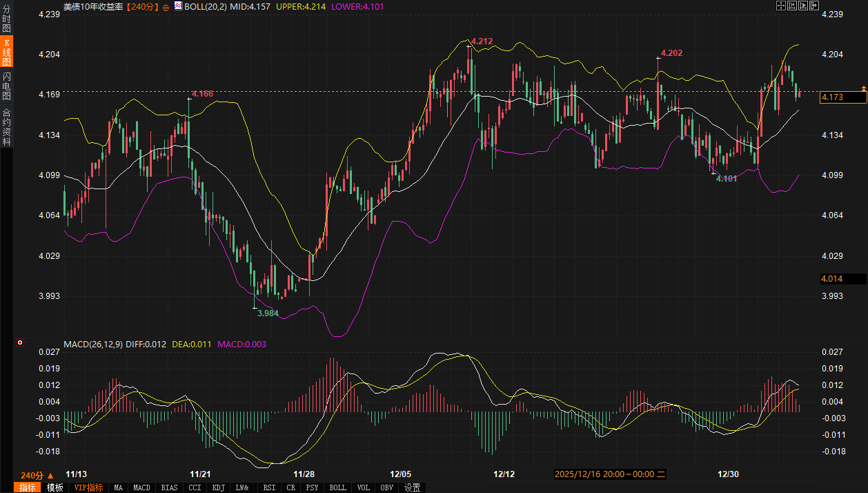Screen dimensions: 868x493
Task: Open the [240分] timeframe label in the title
Action: [143, 6]
